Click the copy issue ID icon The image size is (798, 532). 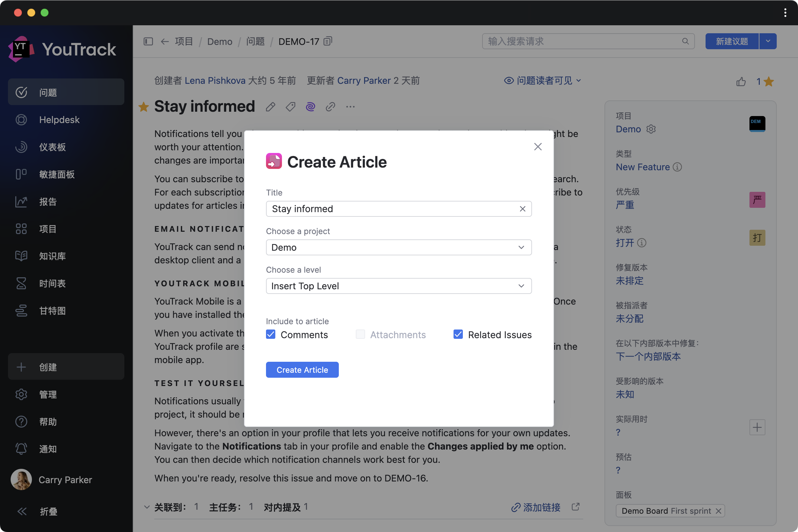(x=328, y=41)
